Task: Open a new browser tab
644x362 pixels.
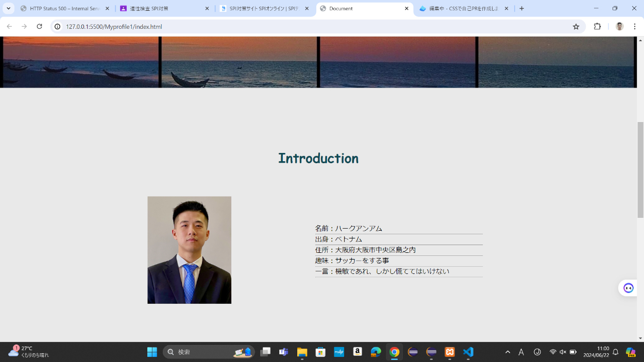Action: pos(522,9)
